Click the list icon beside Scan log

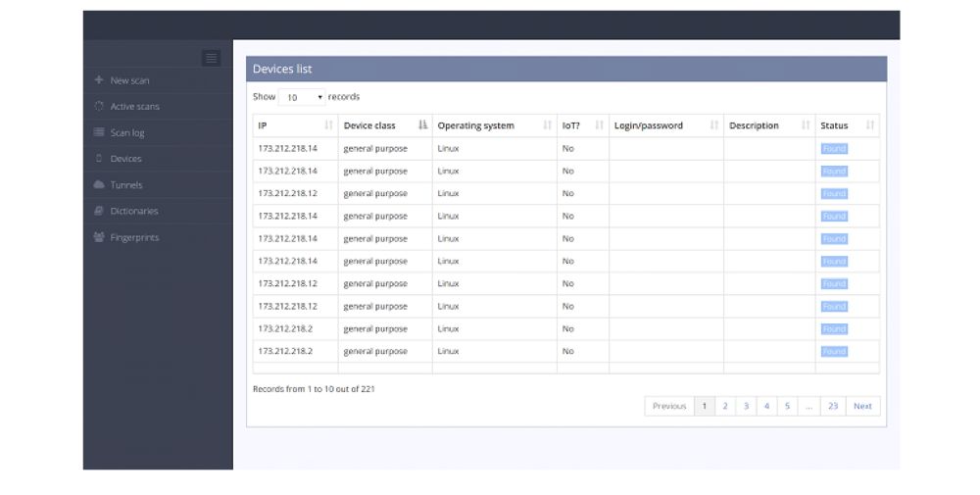click(99, 132)
